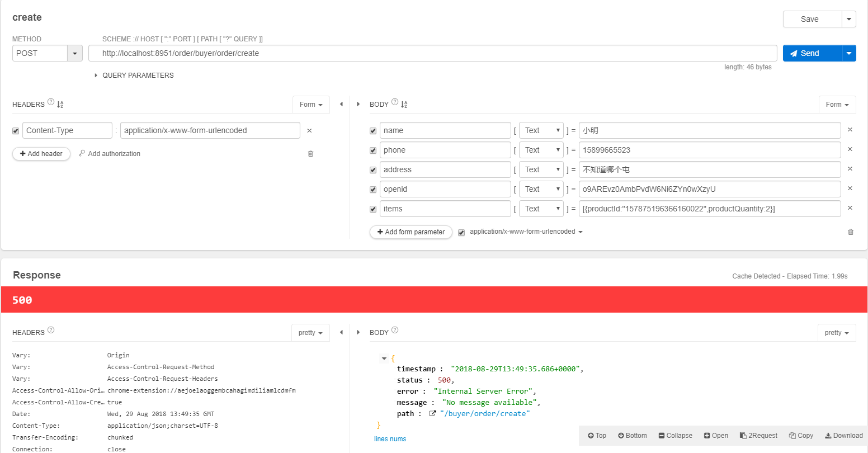
Task: Remove the name parameter row
Action: point(850,130)
